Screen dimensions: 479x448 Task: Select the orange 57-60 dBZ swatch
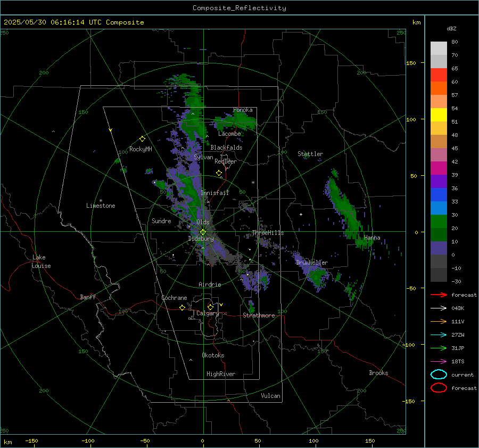coord(439,88)
